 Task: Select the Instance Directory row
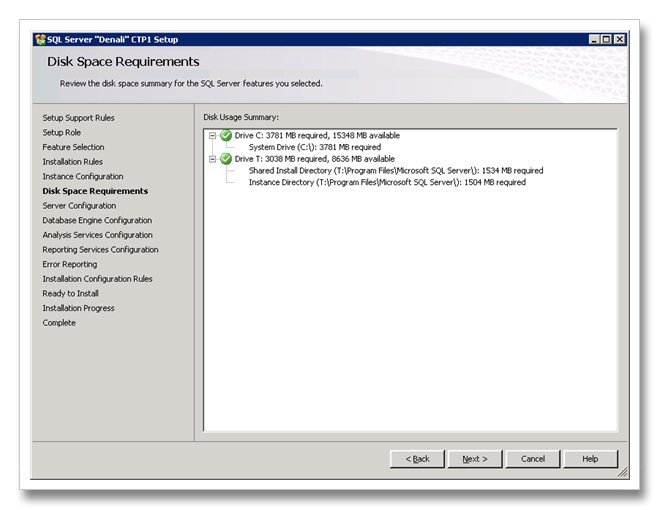[387, 183]
